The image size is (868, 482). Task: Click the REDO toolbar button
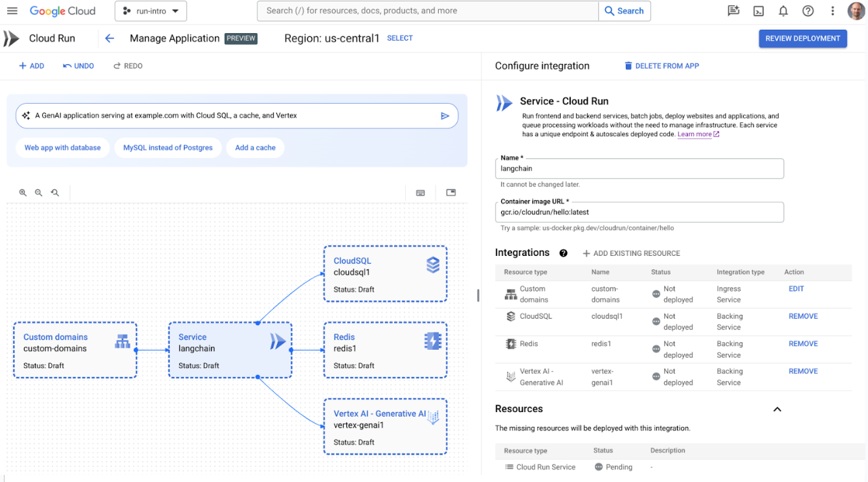(128, 66)
